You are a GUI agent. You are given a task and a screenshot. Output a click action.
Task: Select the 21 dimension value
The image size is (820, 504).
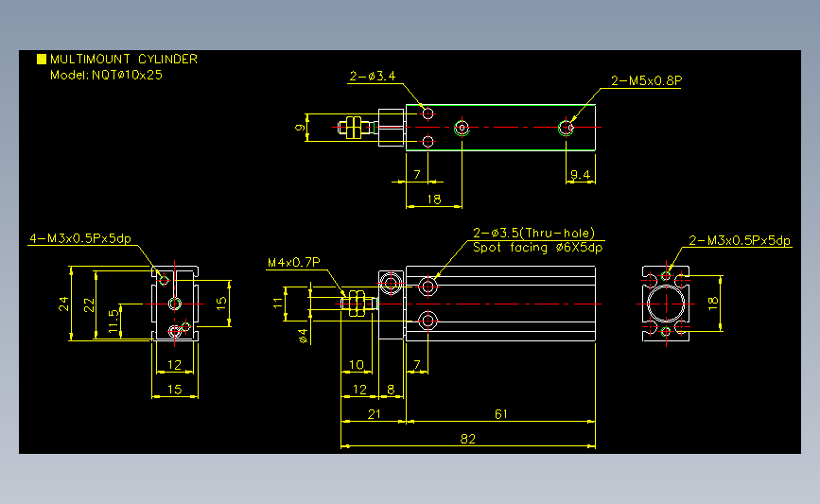coord(374,414)
